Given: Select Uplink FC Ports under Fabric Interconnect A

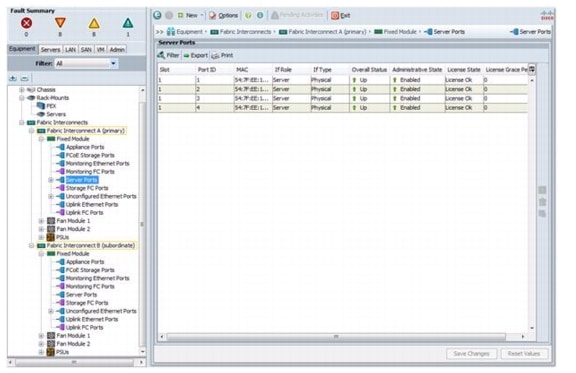Looking at the screenshot, I should (80, 213).
